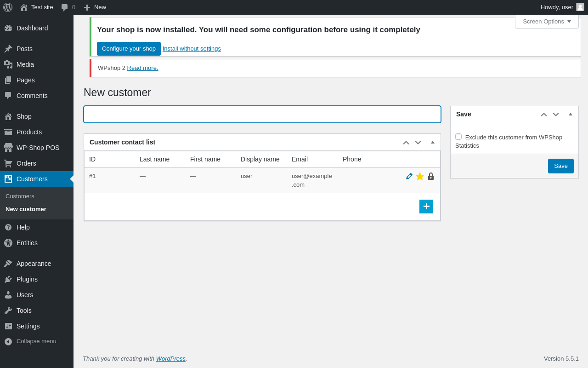588x368 pixels.
Task: Open the highlighted Customers menu in the sidebar
Action: (37, 179)
